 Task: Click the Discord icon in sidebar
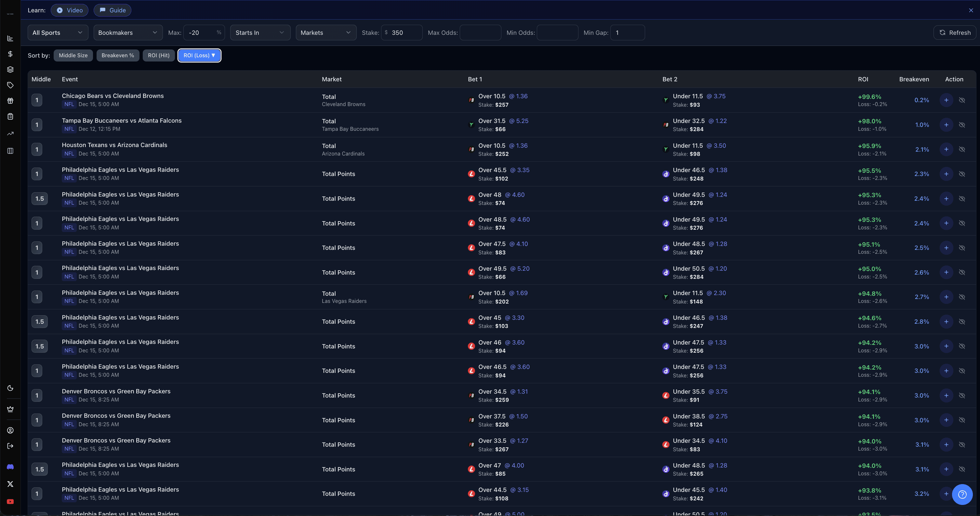point(10,467)
